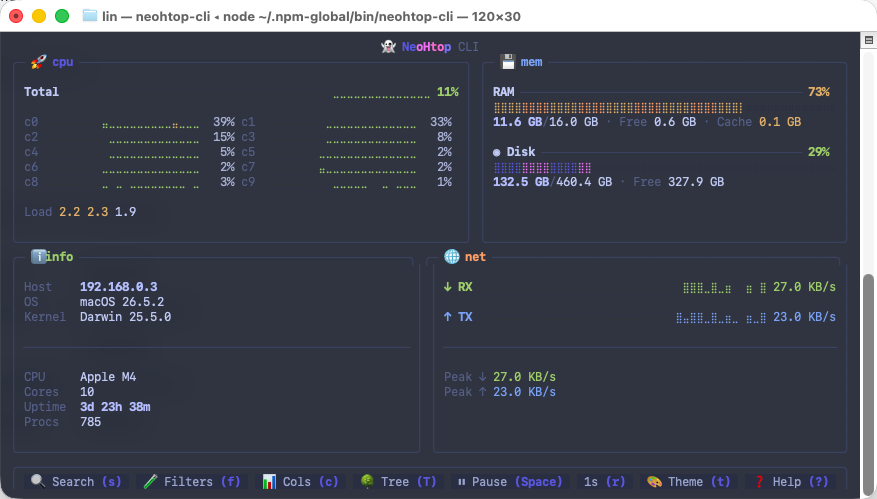
Task: Click the floppy disk mem icon
Action: pyautogui.click(x=507, y=62)
